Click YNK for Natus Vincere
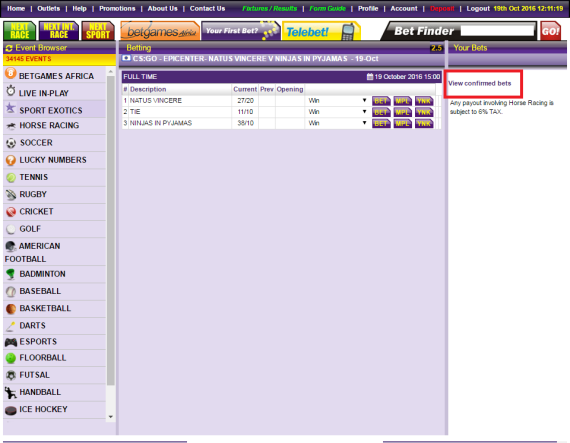570x443 pixels. point(424,101)
